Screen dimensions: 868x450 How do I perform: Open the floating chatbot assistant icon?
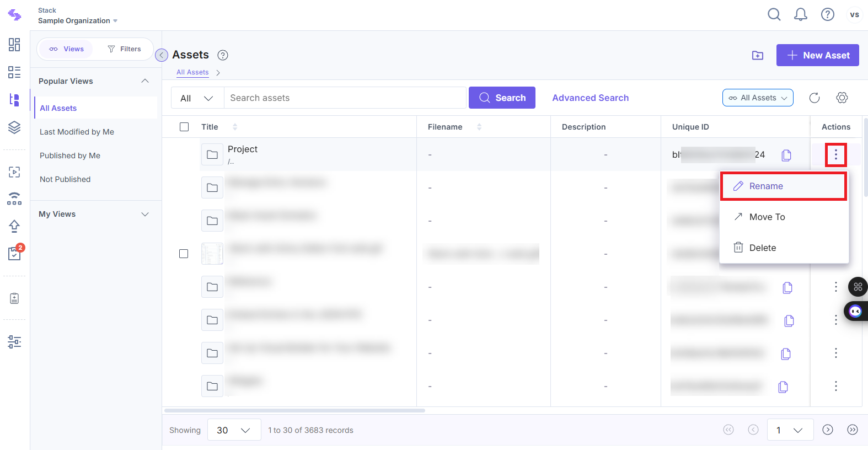pos(856,311)
